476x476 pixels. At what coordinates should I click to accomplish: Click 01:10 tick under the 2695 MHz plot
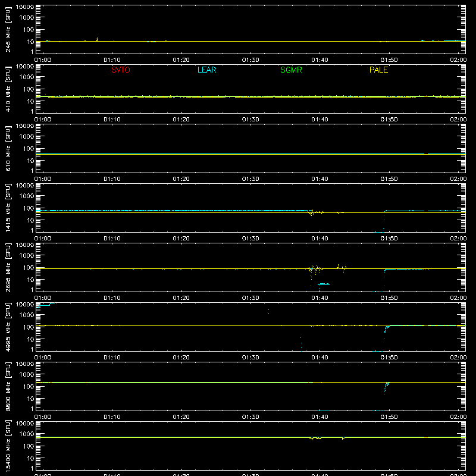(112, 298)
